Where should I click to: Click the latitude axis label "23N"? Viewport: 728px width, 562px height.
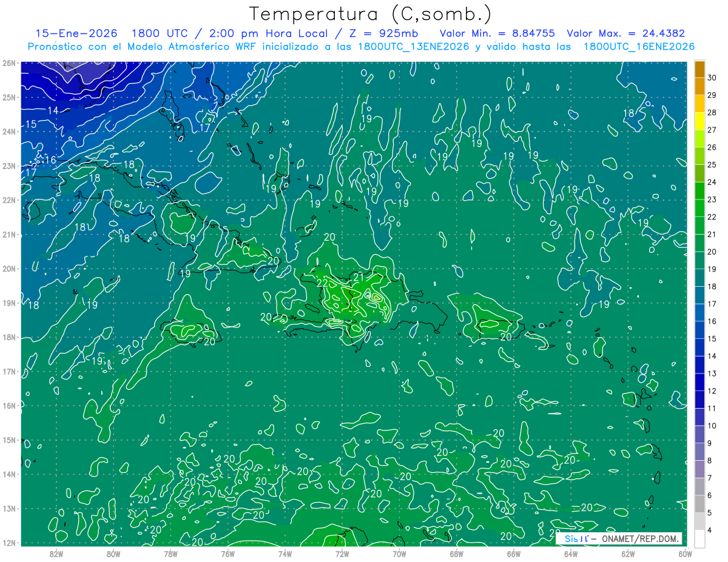tap(8, 166)
